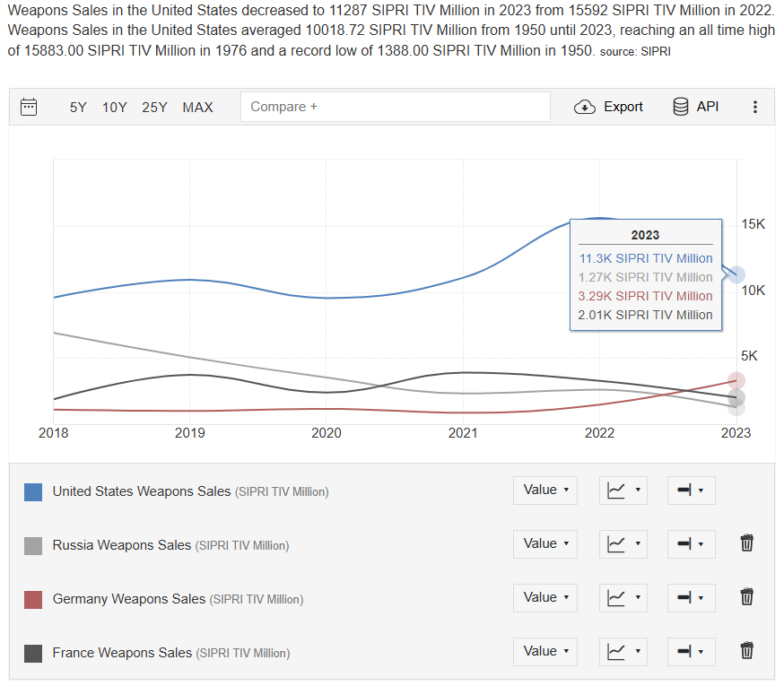Open axis position dropdown for Germany row
The height and width of the screenshot is (686, 784).
(691, 598)
